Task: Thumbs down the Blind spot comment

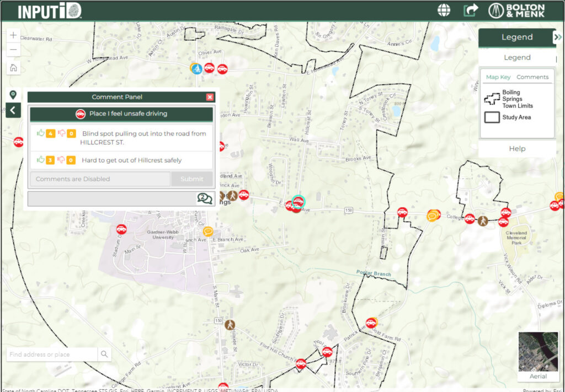Action: point(62,133)
